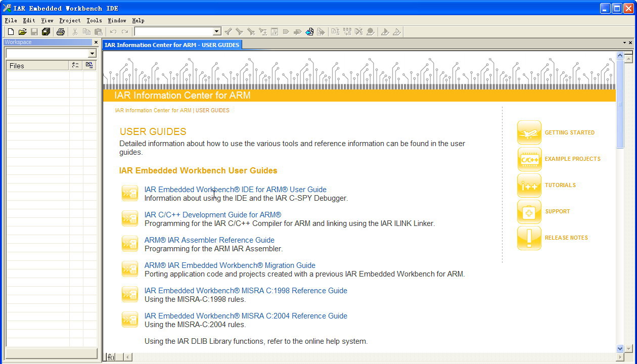
Task: Click icon beside IDE for ARM User Guide
Action: point(130,193)
